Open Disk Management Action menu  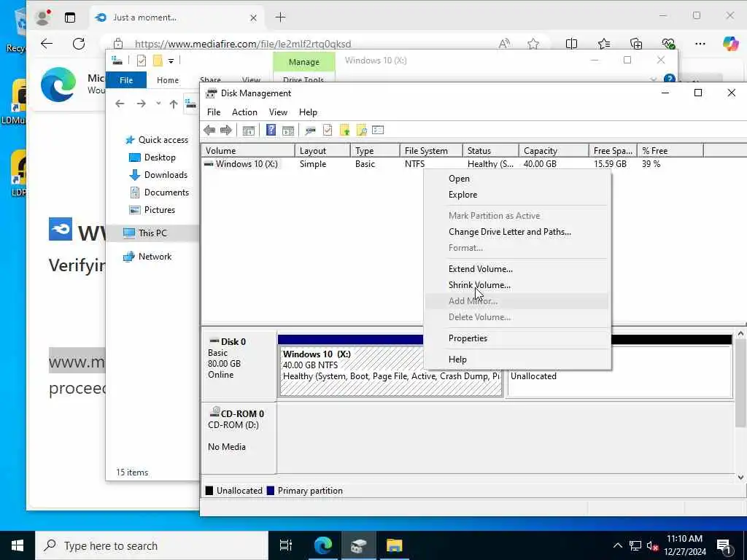click(x=244, y=112)
